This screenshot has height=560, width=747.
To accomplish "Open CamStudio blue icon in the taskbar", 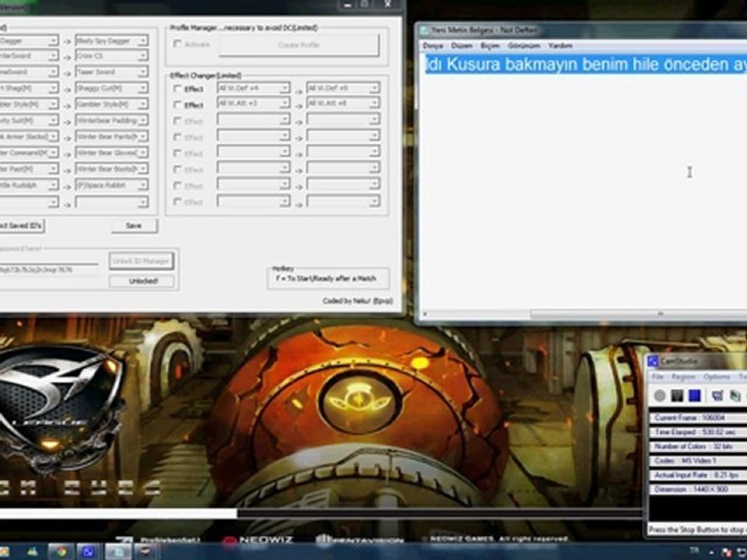I will click(89, 551).
